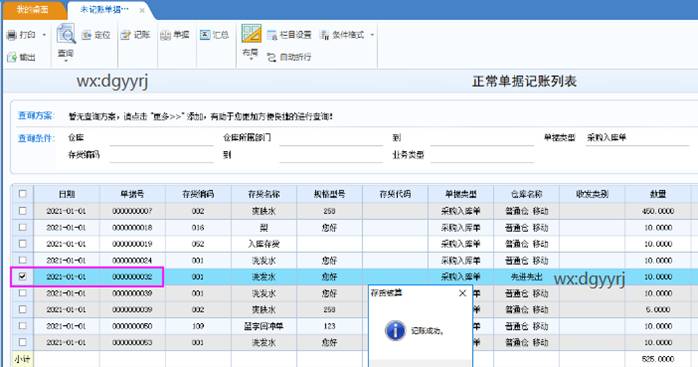Viewport: 698px width, 367px height.
Task: Click the 存货名称 column header
Action: coord(264,194)
